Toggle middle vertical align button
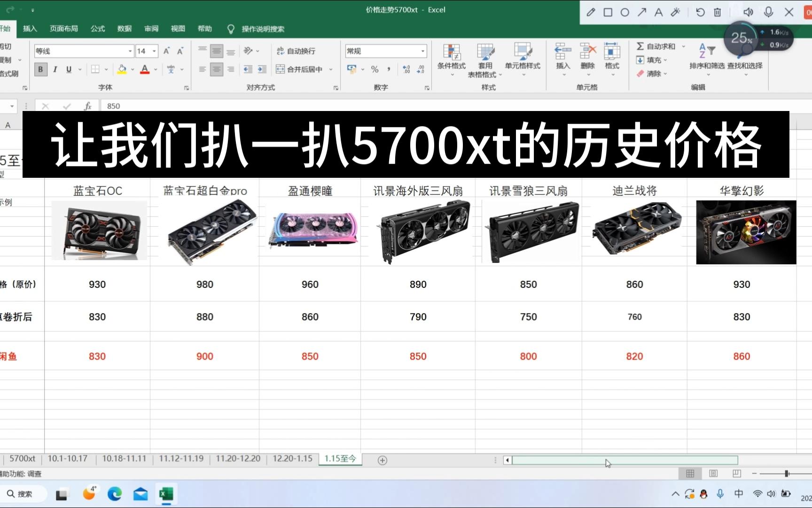Screen dimensions: 812x508 pyautogui.click(x=217, y=51)
